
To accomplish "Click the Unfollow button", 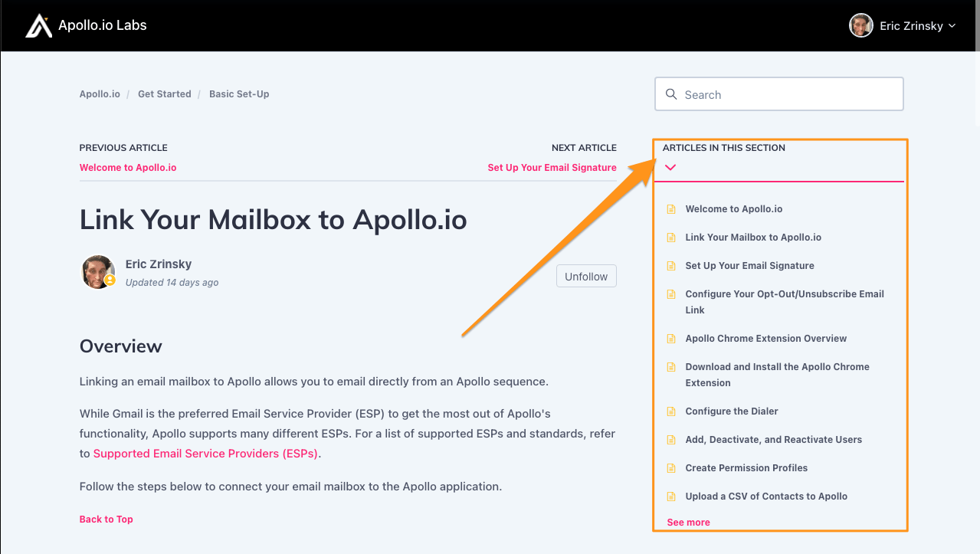I will (586, 277).
